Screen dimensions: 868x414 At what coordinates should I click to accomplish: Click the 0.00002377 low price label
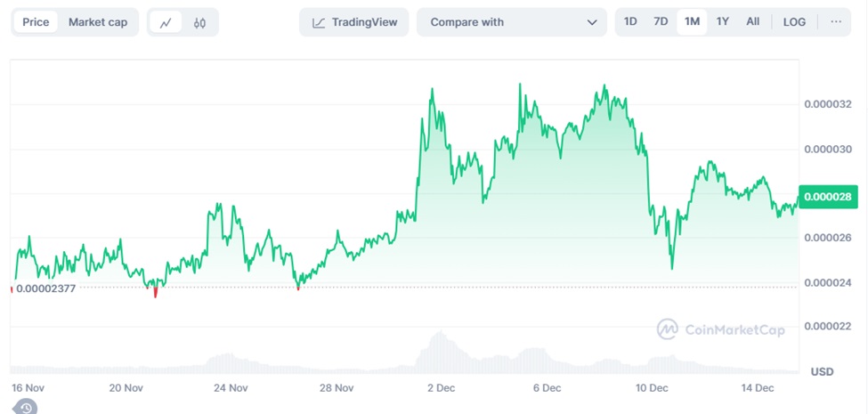point(46,288)
